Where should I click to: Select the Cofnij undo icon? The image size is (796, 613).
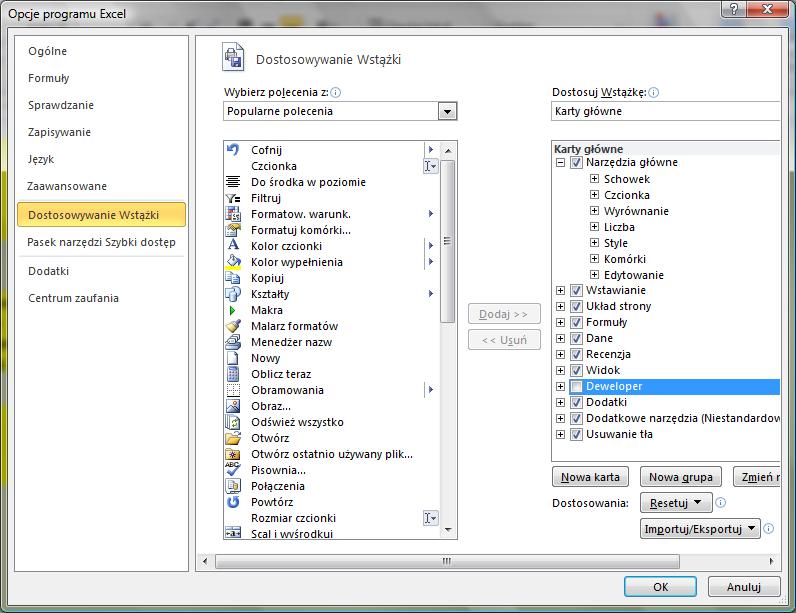[233, 150]
